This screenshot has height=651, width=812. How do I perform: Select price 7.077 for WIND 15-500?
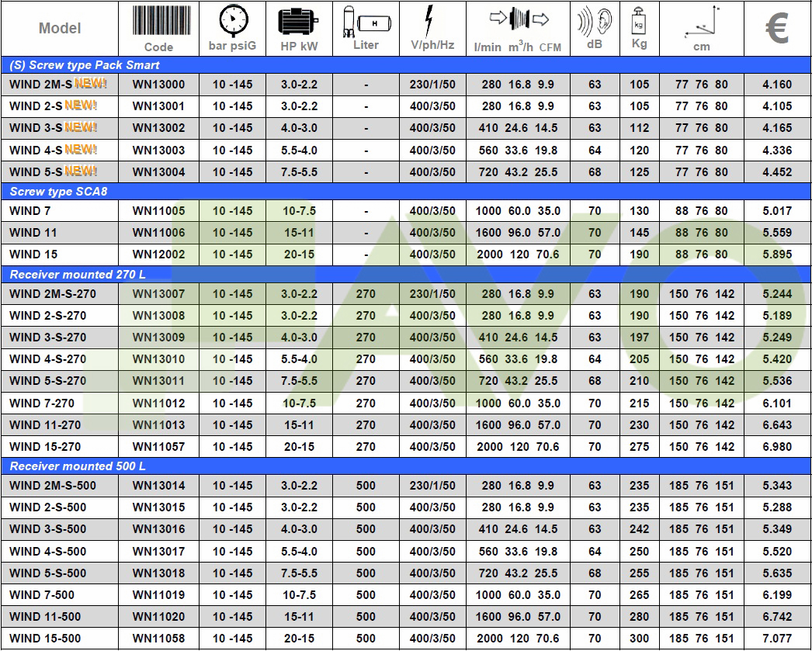point(777,639)
